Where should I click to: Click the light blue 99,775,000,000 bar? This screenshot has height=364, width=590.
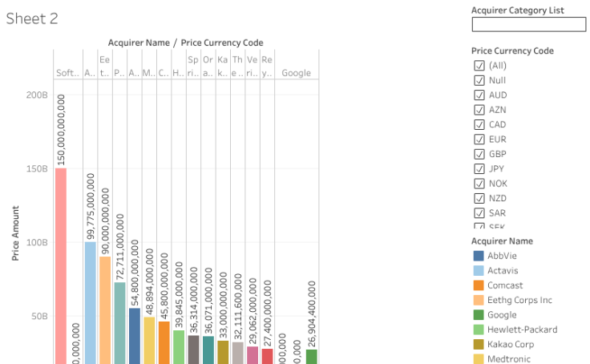(91, 301)
